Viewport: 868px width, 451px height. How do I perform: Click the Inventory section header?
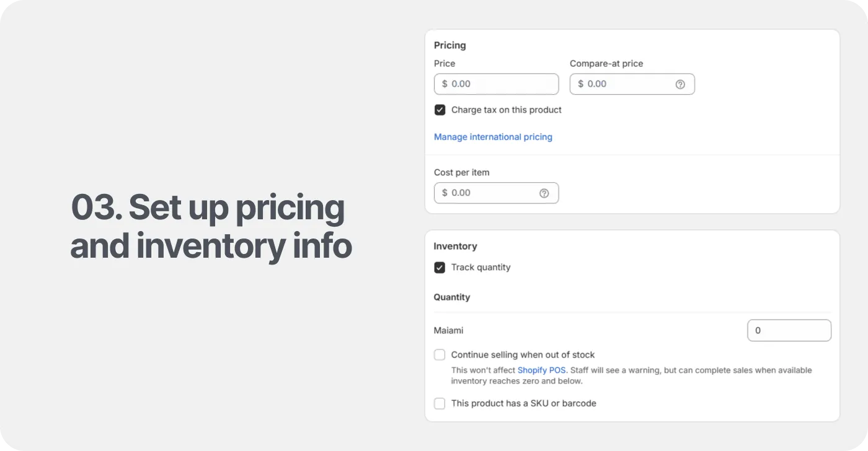[x=455, y=246]
